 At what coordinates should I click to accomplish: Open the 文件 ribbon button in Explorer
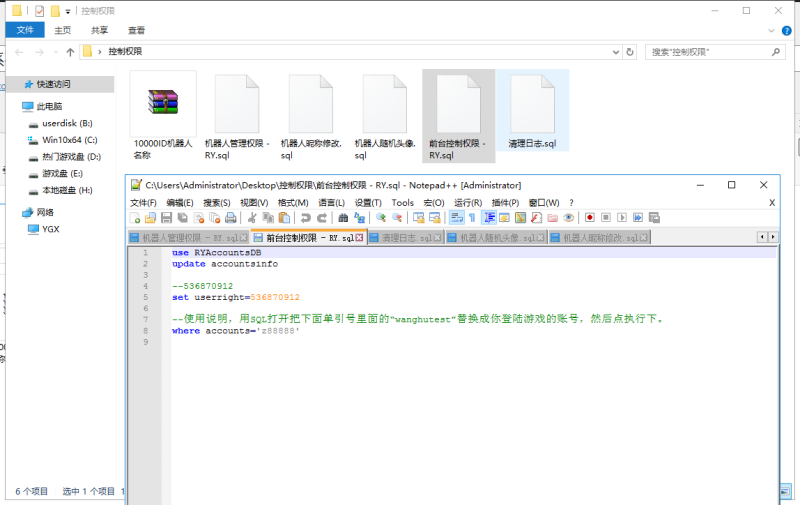25,31
